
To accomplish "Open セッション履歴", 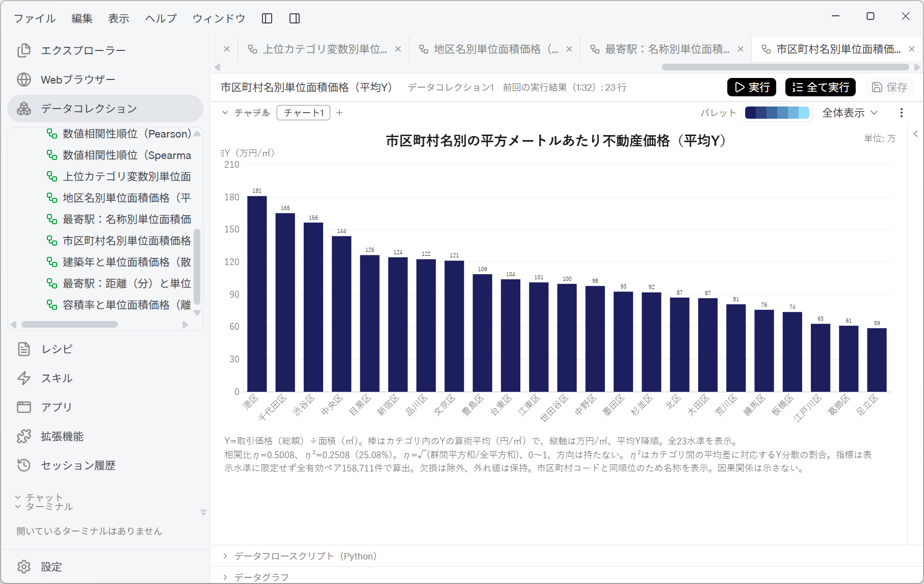I will (x=105, y=465).
